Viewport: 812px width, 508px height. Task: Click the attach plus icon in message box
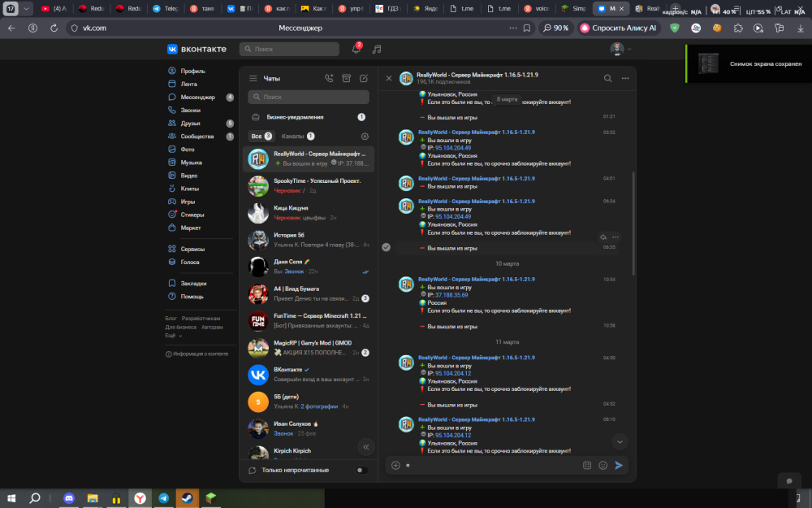395,466
